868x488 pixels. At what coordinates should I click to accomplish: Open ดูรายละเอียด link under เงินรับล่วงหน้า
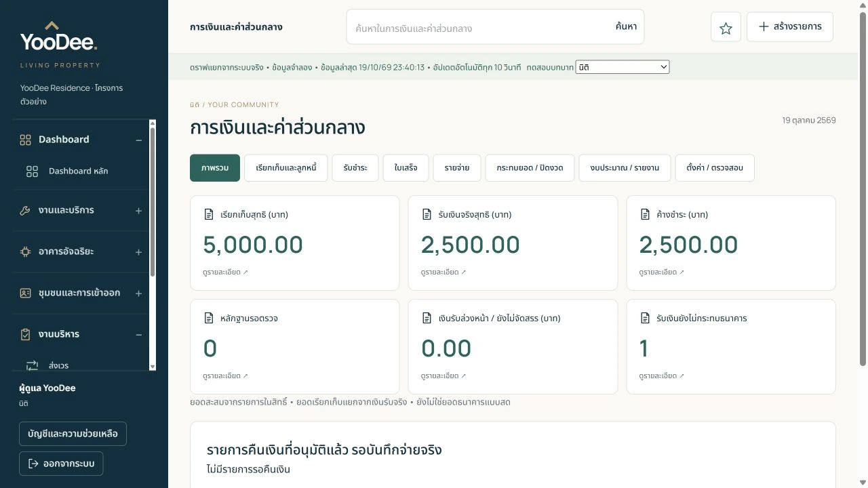point(443,376)
